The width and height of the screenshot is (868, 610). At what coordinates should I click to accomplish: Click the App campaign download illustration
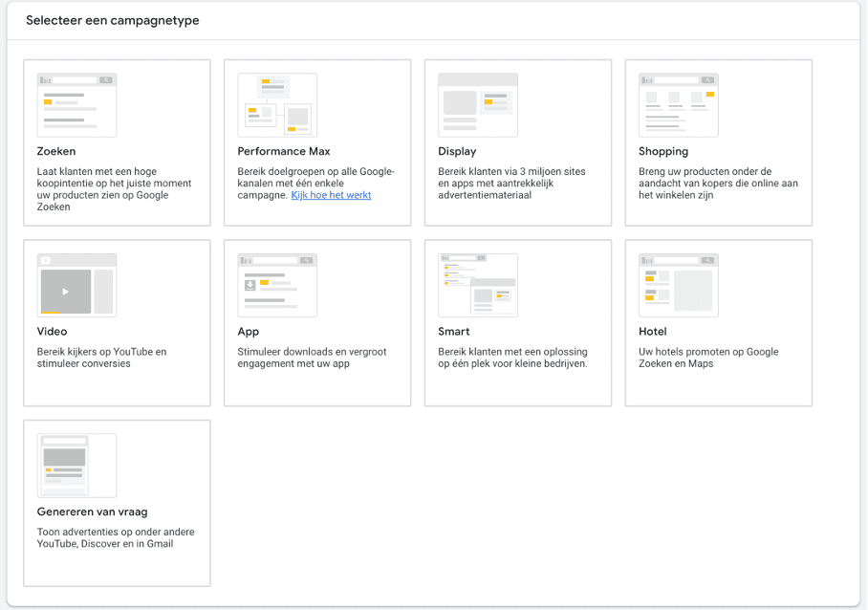pos(277,285)
